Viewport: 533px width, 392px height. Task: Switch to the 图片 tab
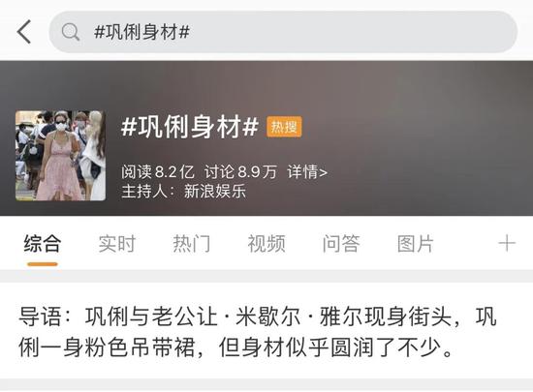(416, 243)
